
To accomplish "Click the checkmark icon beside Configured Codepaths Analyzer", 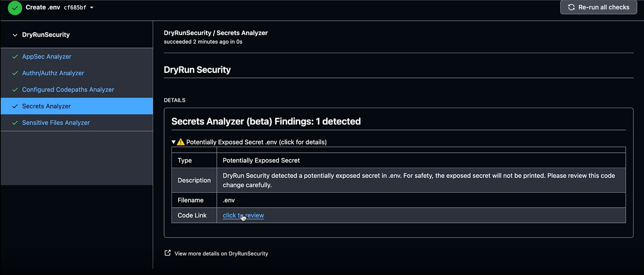I will point(15,89).
